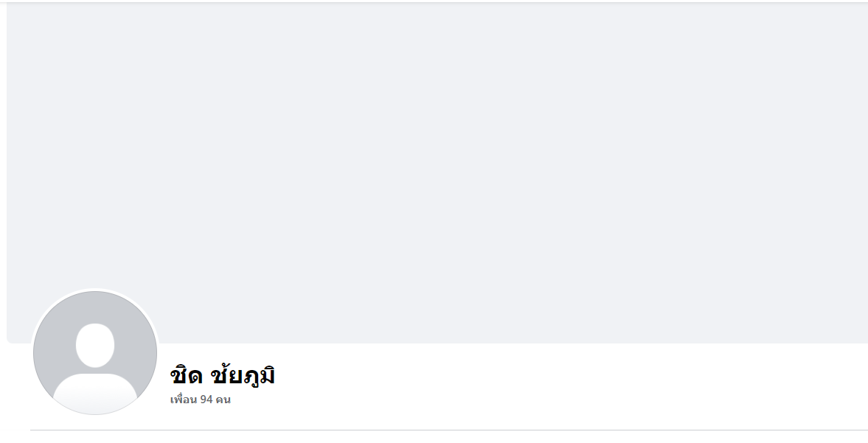Viewport: 868px width, 443px height.
Task: Select the profile name ชิด ชัยภูมิ
Action: 223,375
